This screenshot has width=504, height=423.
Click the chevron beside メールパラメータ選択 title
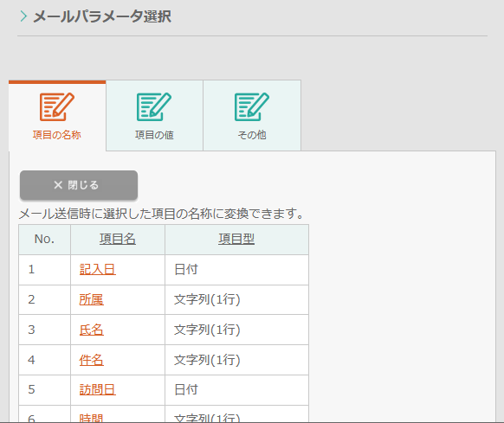click(x=23, y=16)
